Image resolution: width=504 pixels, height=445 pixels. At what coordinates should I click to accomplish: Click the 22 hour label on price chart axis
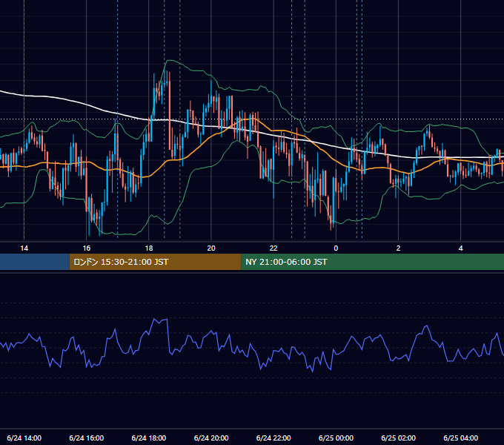pyautogui.click(x=273, y=248)
